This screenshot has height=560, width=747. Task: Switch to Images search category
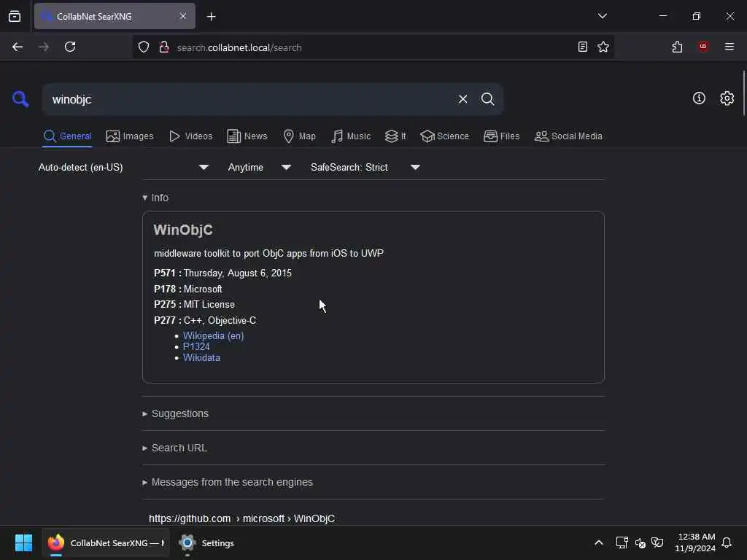pyautogui.click(x=130, y=136)
